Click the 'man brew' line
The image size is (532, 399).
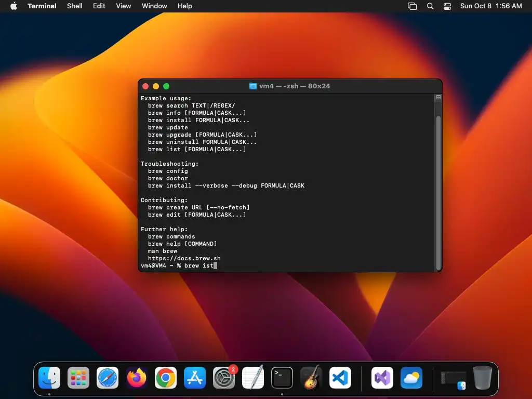tap(163, 251)
